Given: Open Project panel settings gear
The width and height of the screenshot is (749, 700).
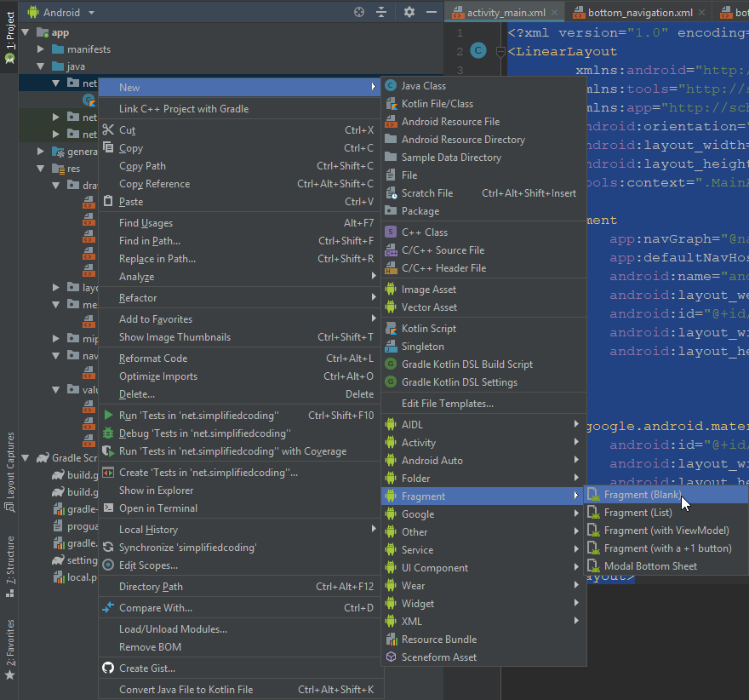Looking at the screenshot, I should click(409, 13).
